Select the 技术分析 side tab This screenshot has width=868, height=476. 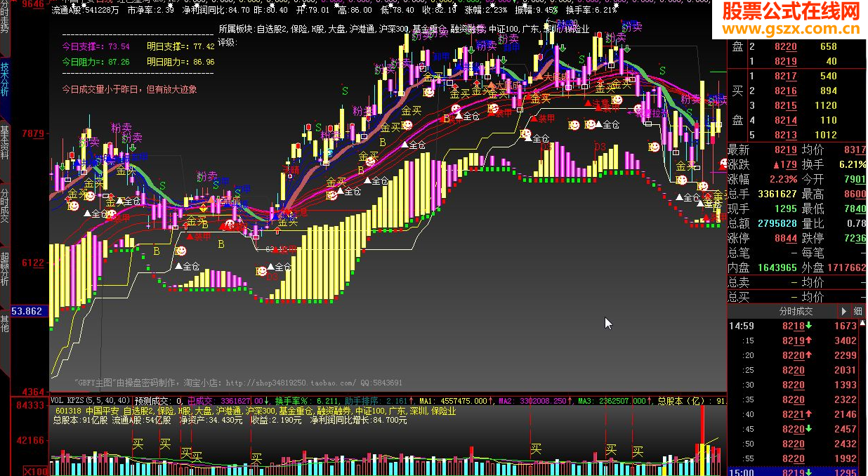(5, 79)
